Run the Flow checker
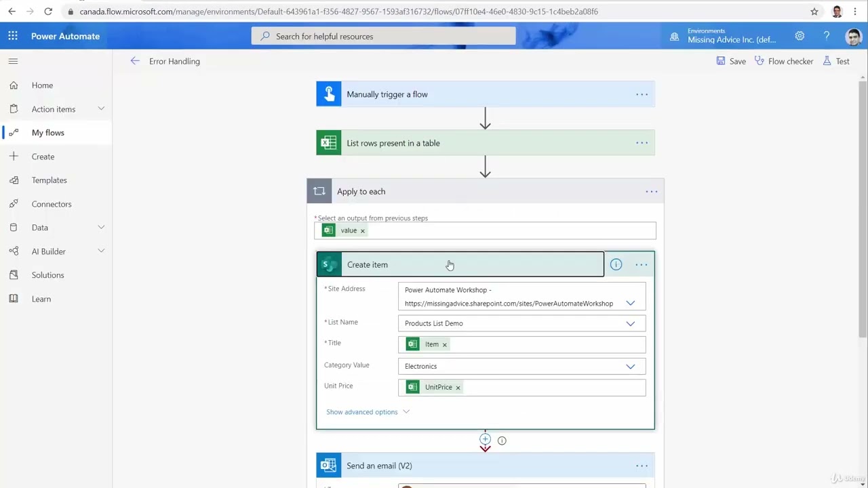Viewport: 868px width, 488px height. click(784, 61)
